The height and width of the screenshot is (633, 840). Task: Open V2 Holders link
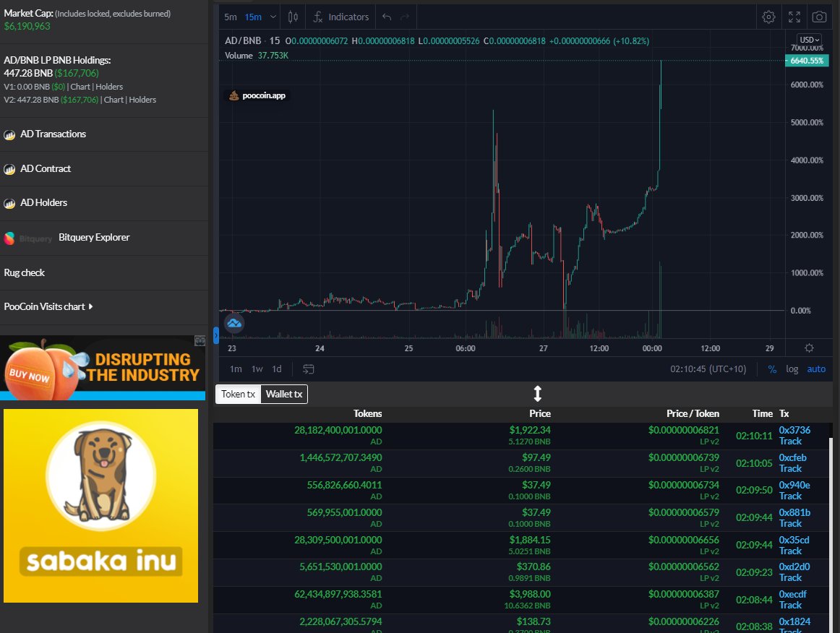(x=142, y=100)
